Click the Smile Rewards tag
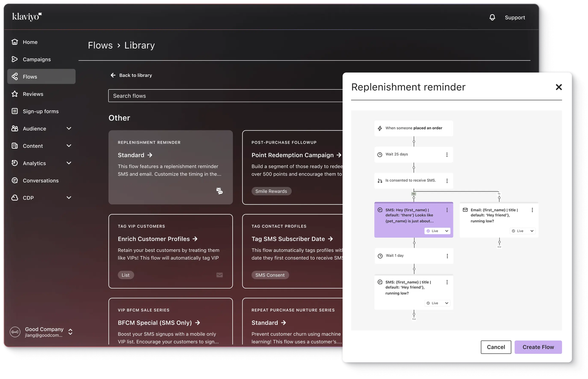Image resolution: width=588 pixels, height=379 pixels. (271, 191)
